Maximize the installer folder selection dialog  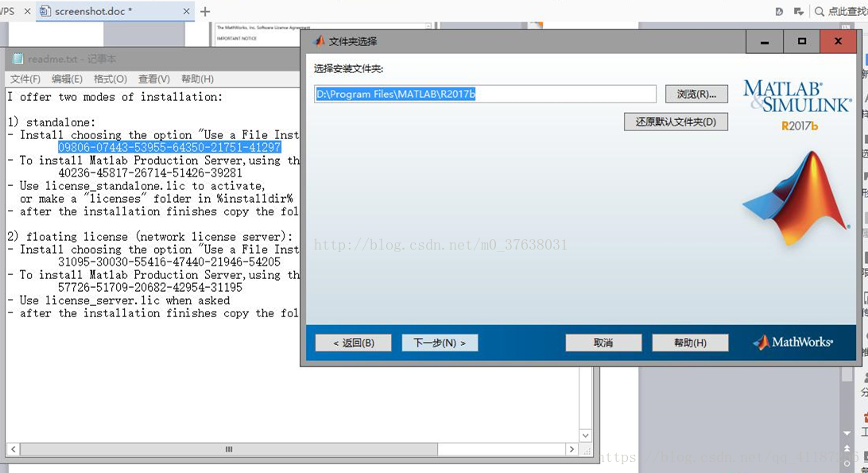tap(801, 41)
